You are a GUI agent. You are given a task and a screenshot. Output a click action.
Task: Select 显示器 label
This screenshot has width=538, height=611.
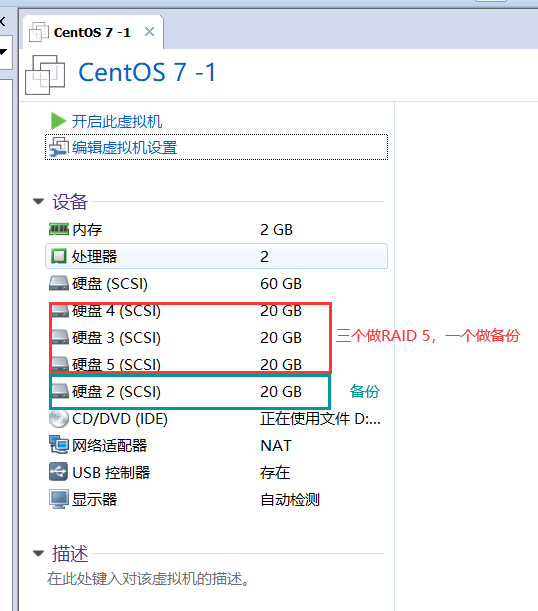pyautogui.click(x=95, y=500)
